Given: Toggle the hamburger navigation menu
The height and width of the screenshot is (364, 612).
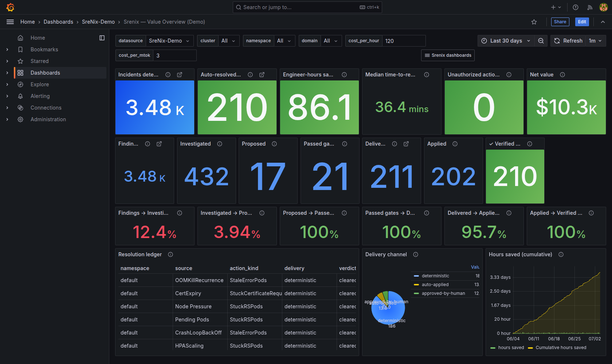Looking at the screenshot, I should pos(10,22).
